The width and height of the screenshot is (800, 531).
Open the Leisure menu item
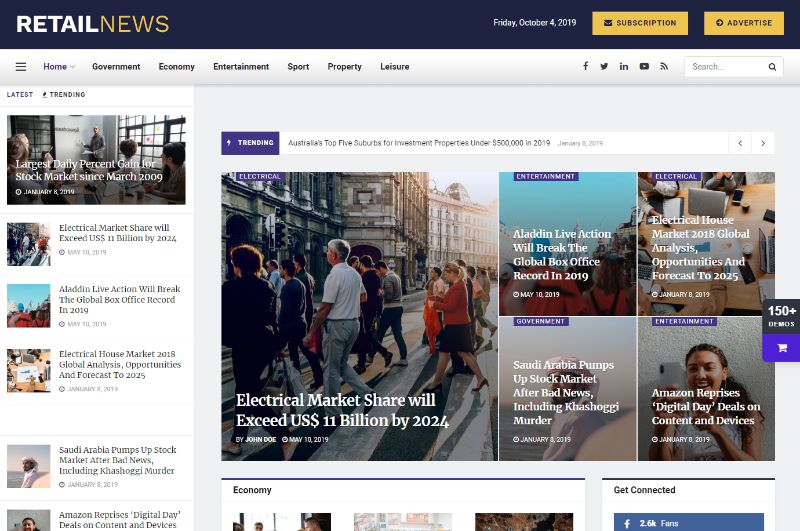tap(394, 67)
